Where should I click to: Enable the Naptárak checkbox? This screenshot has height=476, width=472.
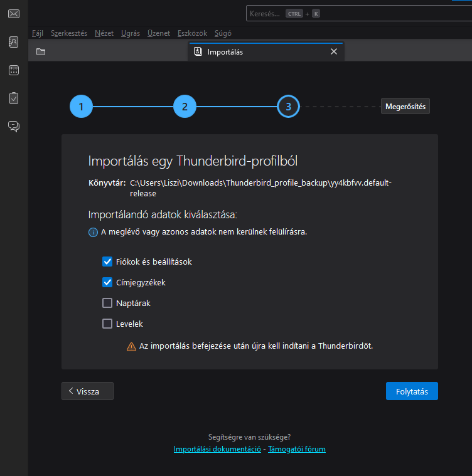pyautogui.click(x=107, y=303)
